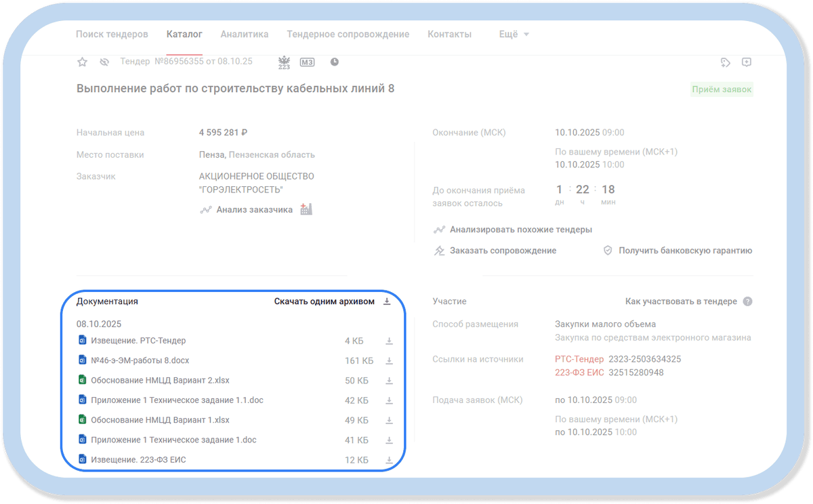Click the Excel icon of Обоснование НМЦД Вариант 2.xlsx

pos(82,381)
